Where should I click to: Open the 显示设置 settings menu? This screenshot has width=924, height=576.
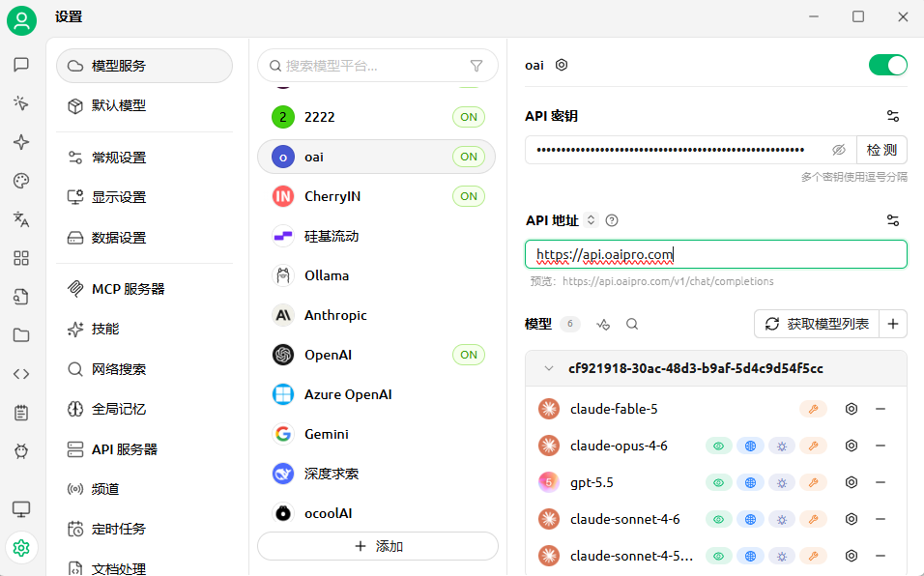pos(144,197)
